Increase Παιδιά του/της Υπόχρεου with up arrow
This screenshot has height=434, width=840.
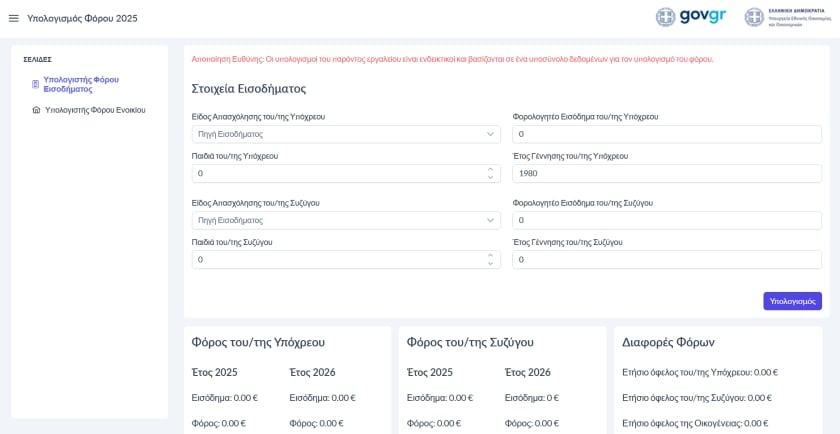coord(490,169)
